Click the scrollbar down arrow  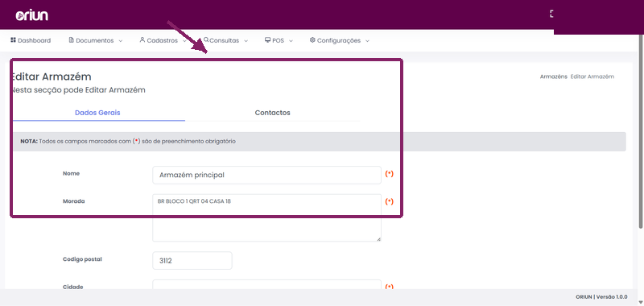(641, 302)
